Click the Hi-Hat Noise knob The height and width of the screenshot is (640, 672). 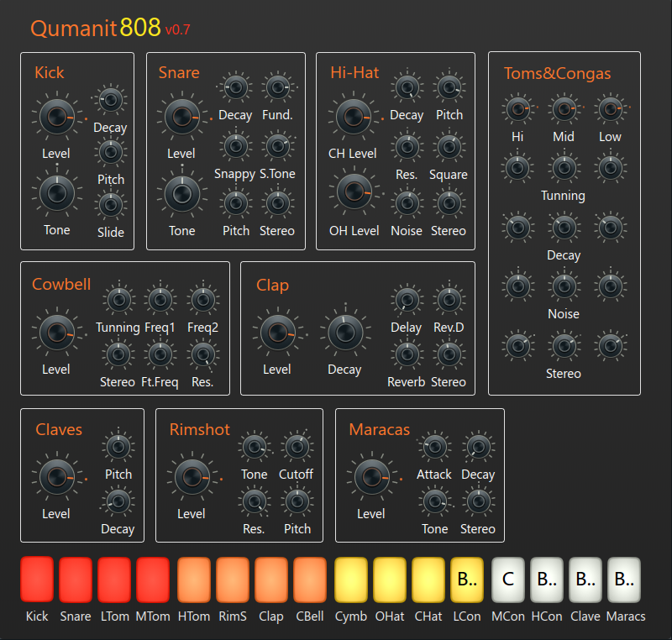click(407, 203)
